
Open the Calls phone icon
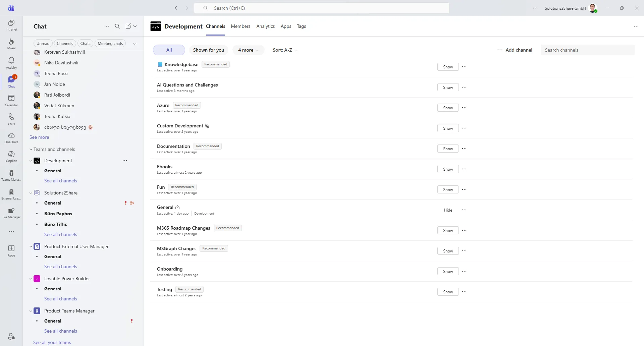pyautogui.click(x=11, y=119)
